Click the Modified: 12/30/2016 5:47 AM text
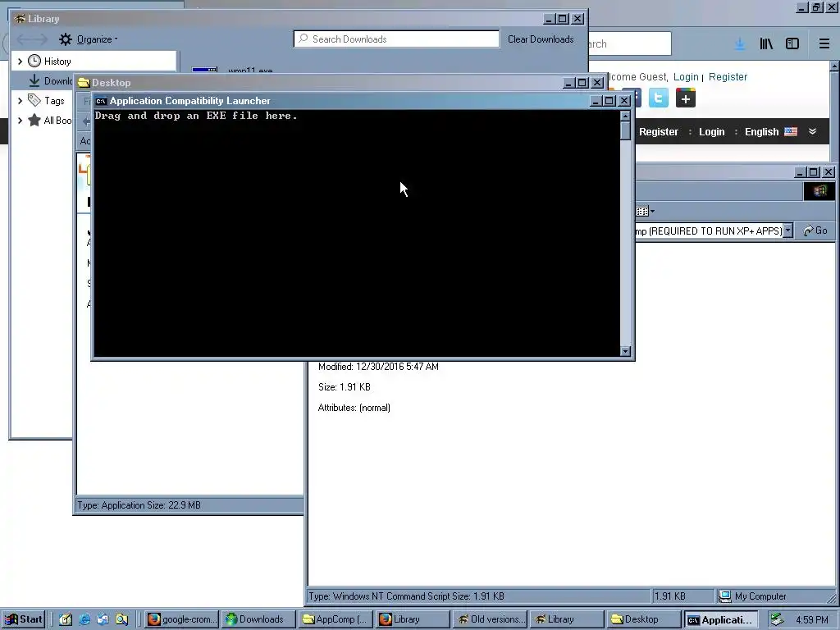The height and width of the screenshot is (630, 840). coord(378,367)
